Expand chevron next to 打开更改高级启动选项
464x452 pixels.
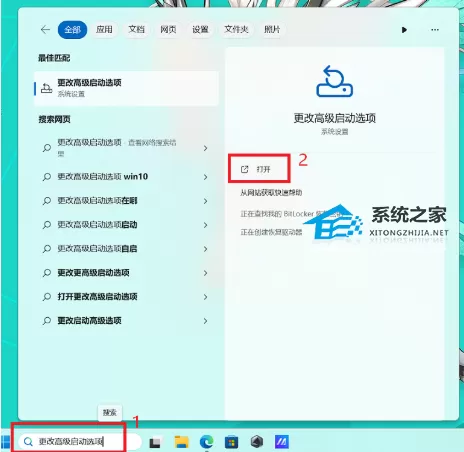pyautogui.click(x=206, y=297)
